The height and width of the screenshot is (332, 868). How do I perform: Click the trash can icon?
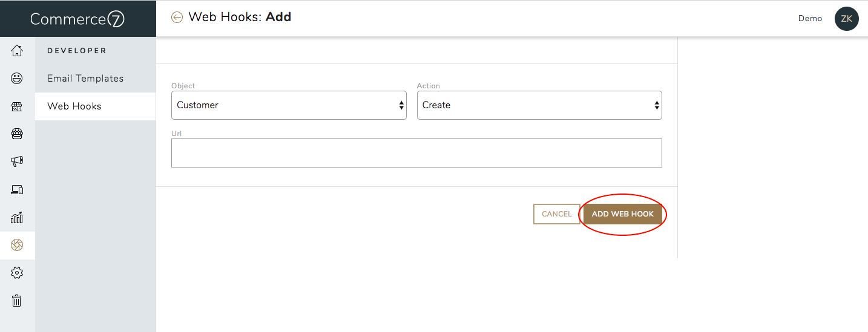tap(17, 301)
